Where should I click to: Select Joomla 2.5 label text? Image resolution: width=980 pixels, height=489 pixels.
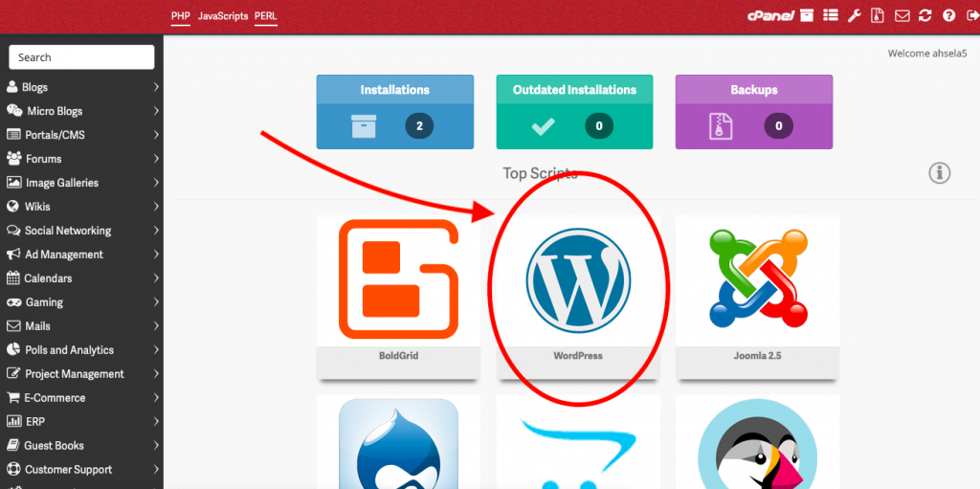[x=758, y=356]
